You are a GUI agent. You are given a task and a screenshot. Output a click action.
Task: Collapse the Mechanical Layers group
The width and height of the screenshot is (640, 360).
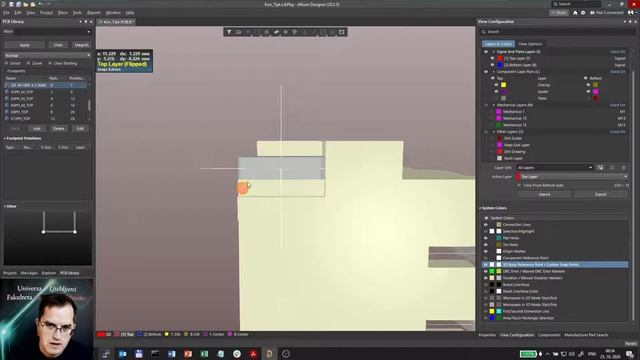493,105
